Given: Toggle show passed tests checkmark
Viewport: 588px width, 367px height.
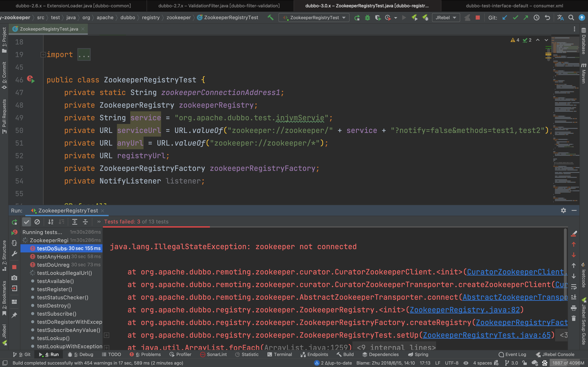Looking at the screenshot, I should point(27,222).
